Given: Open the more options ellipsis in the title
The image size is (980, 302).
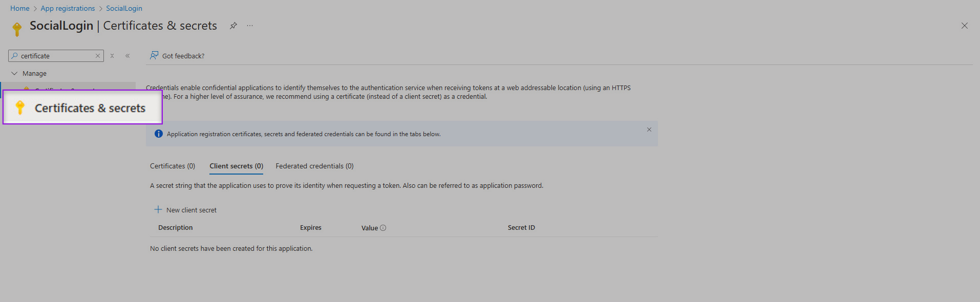Looking at the screenshot, I should (x=250, y=26).
